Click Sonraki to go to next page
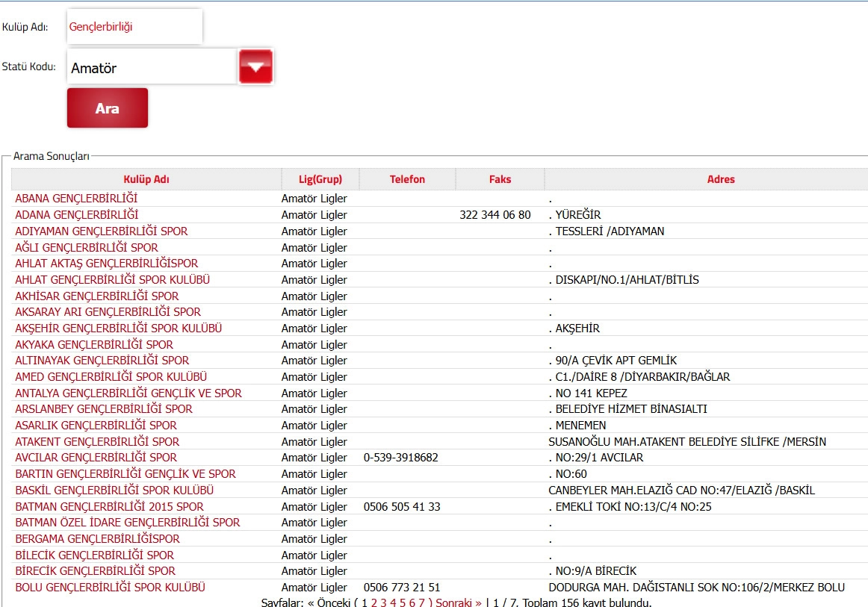The height and width of the screenshot is (607, 868). point(458,603)
